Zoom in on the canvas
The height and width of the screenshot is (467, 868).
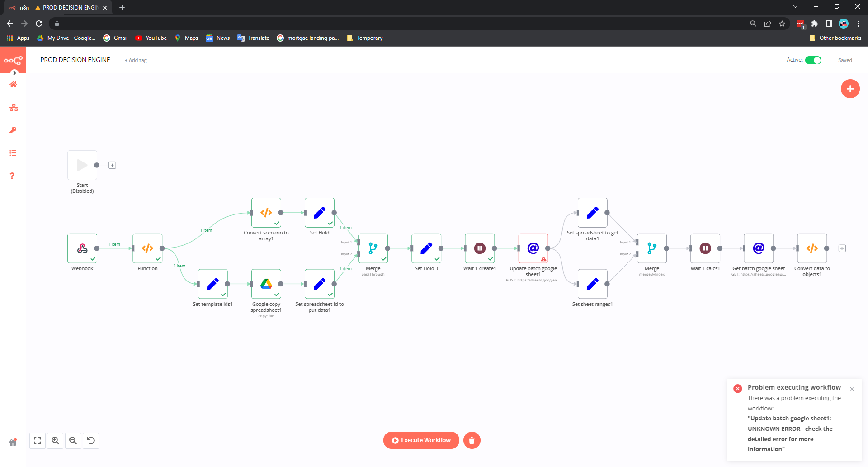coord(55,440)
